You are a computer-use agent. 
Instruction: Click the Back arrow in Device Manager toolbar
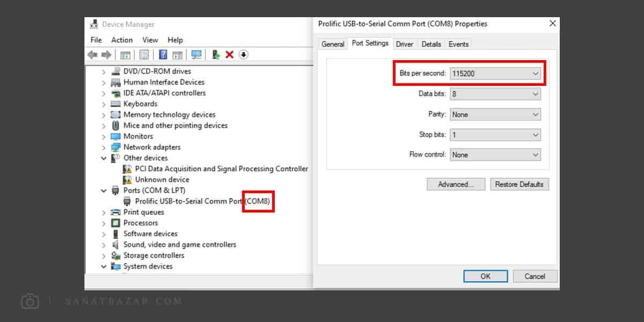point(92,55)
